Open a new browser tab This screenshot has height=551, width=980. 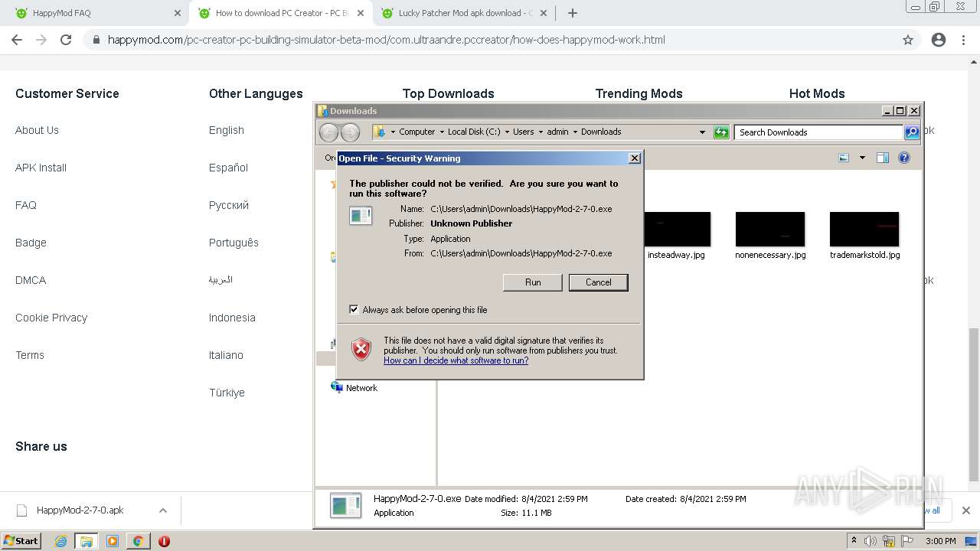pyautogui.click(x=573, y=13)
